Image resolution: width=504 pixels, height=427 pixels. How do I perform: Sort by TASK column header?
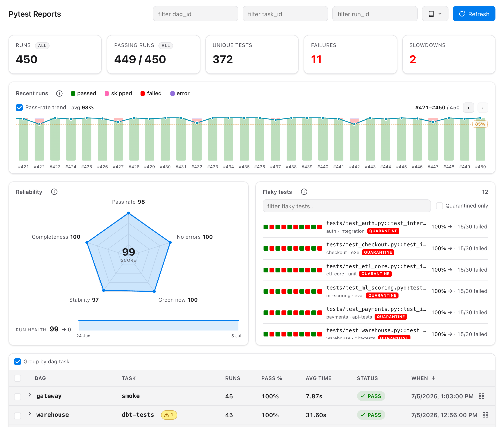pos(129,378)
